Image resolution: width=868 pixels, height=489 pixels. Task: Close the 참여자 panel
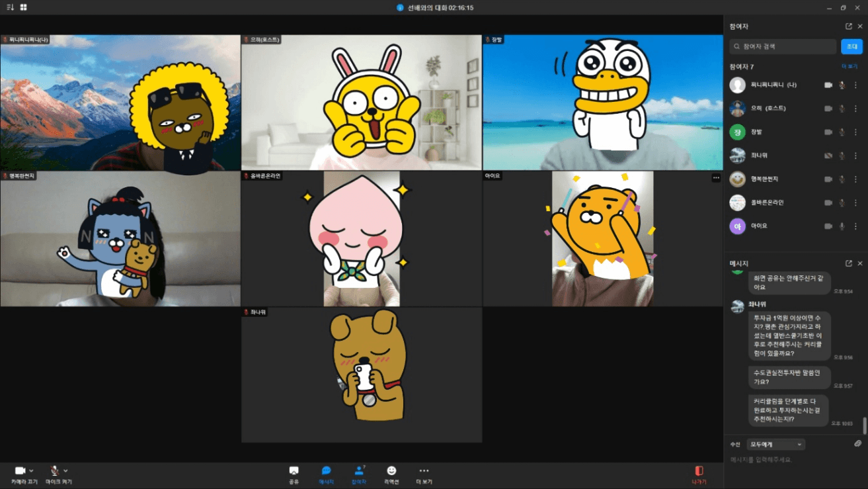[860, 26]
